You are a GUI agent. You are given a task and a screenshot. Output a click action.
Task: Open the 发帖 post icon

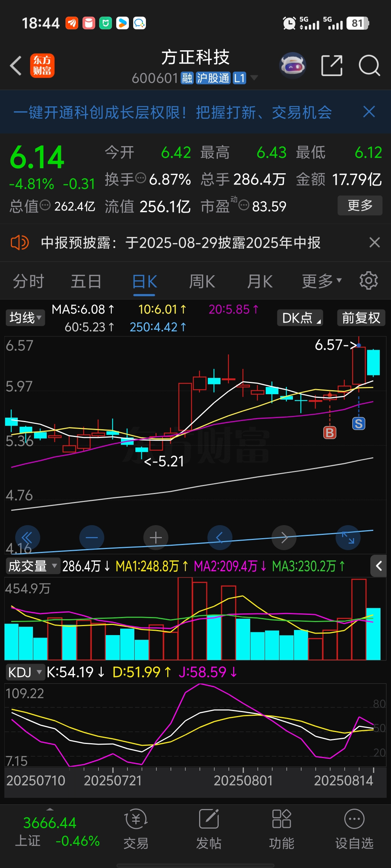209,829
